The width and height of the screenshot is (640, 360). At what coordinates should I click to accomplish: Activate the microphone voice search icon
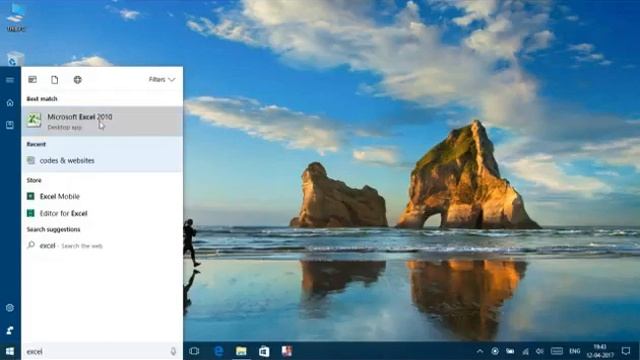pos(173,351)
